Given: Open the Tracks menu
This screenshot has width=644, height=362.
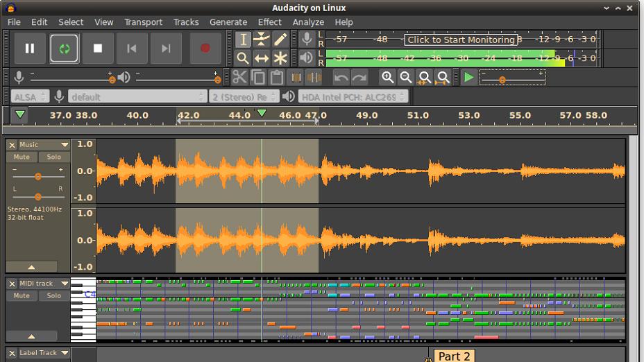Looking at the screenshot, I should pos(186,22).
